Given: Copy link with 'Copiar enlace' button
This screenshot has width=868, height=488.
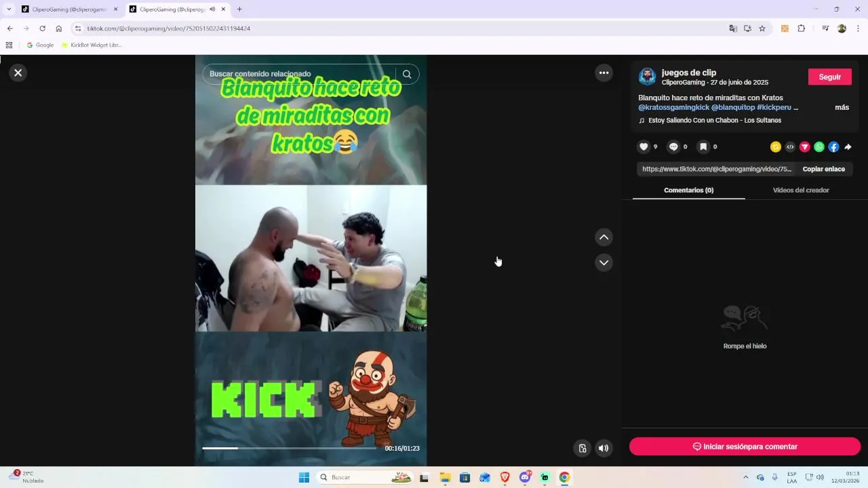Looking at the screenshot, I should [823, 169].
